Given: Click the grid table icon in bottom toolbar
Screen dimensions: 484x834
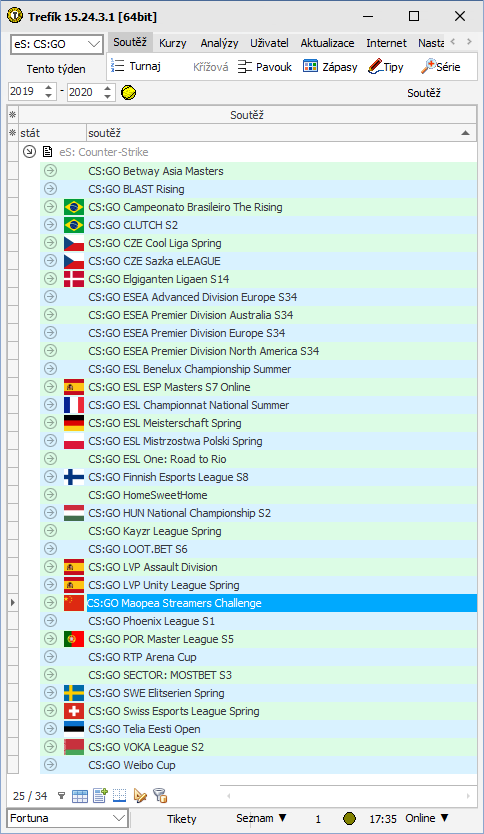Looking at the screenshot, I should click(80, 796).
